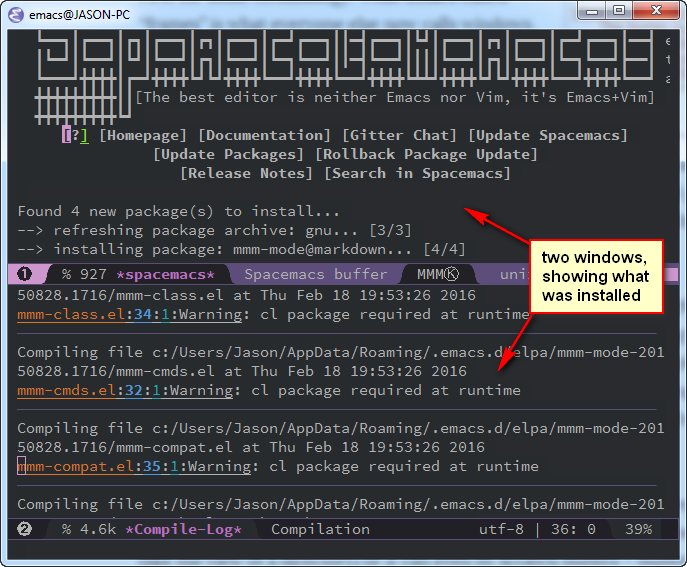This screenshot has height=567, width=687.
Task: Click the 'installing package: mmm-mode@markdown' line
Action: point(241,249)
